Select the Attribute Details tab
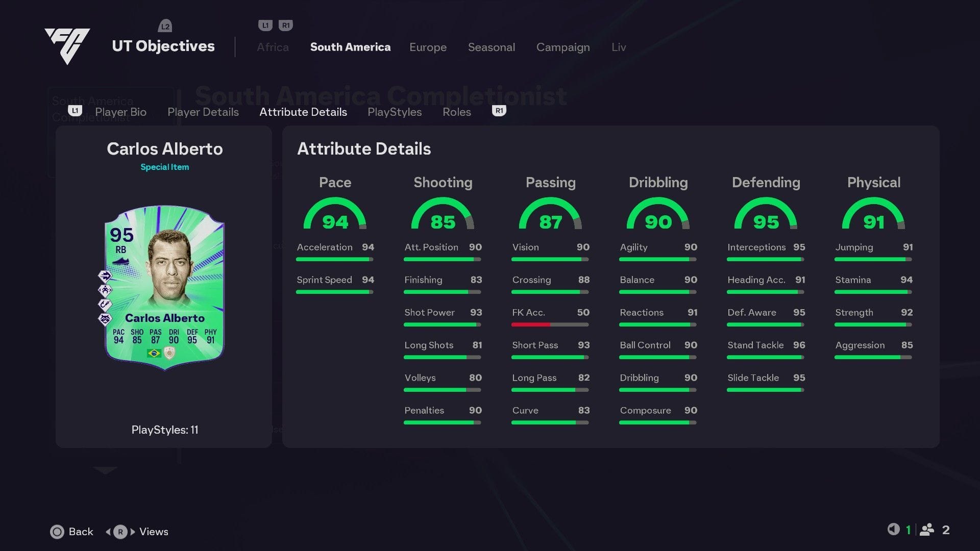980x551 pixels. 303,112
